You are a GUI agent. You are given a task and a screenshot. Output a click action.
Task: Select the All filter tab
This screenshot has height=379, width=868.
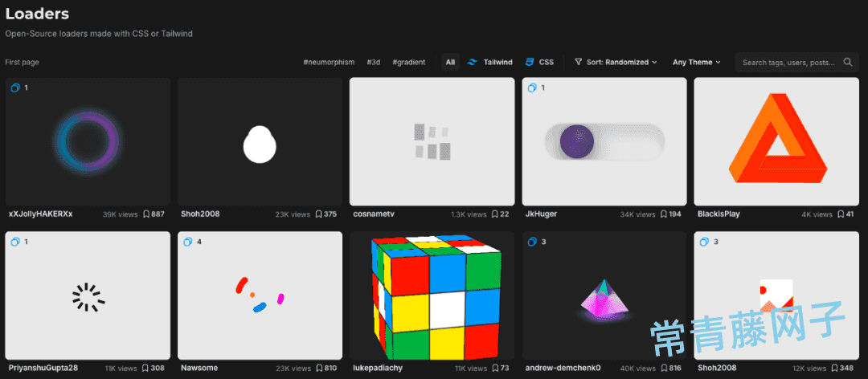tap(451, 62)
